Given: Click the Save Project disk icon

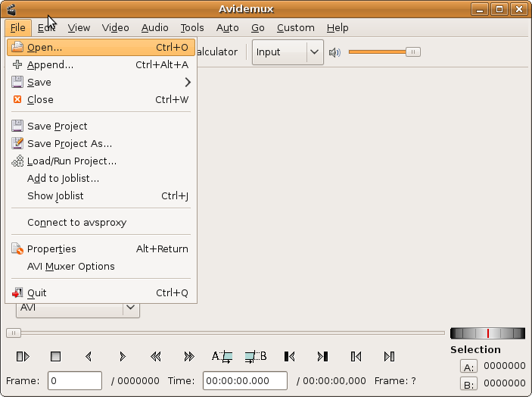Looking at the screenshot, I should (17, 126).
